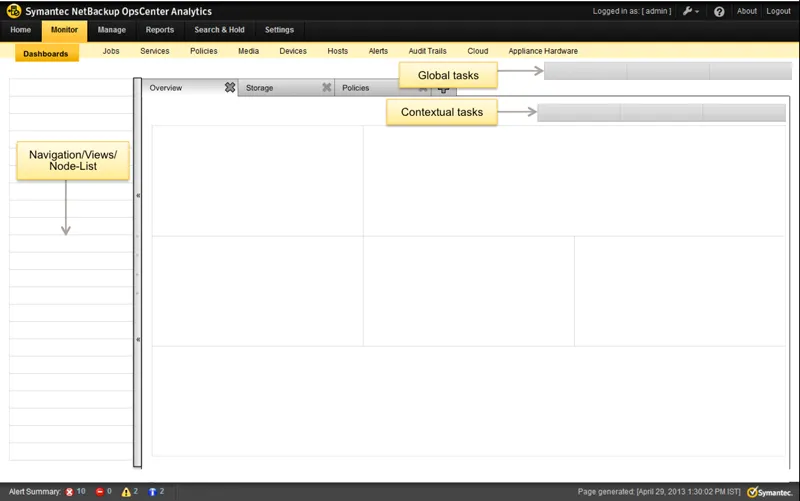Open the Cloud sub-tab

click(x=478, y=51)
